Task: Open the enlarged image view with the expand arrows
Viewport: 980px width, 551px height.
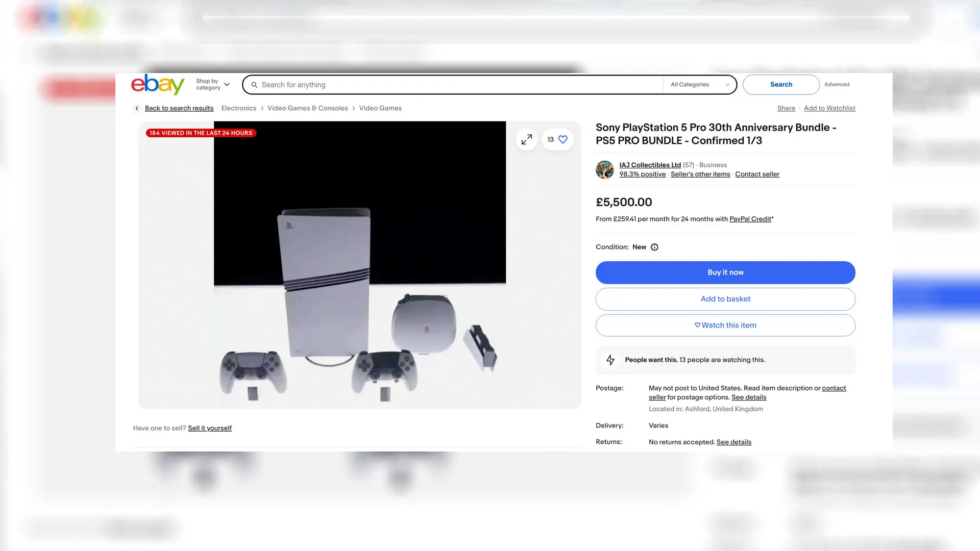Action: (x=527, y=139)
